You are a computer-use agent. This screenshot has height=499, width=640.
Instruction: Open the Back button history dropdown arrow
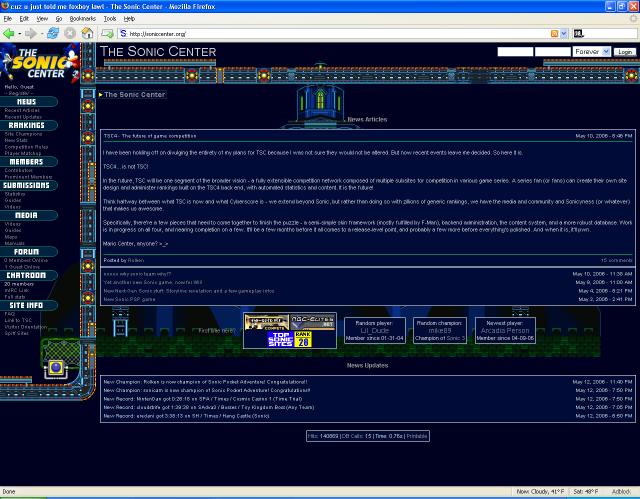point(19,34)
